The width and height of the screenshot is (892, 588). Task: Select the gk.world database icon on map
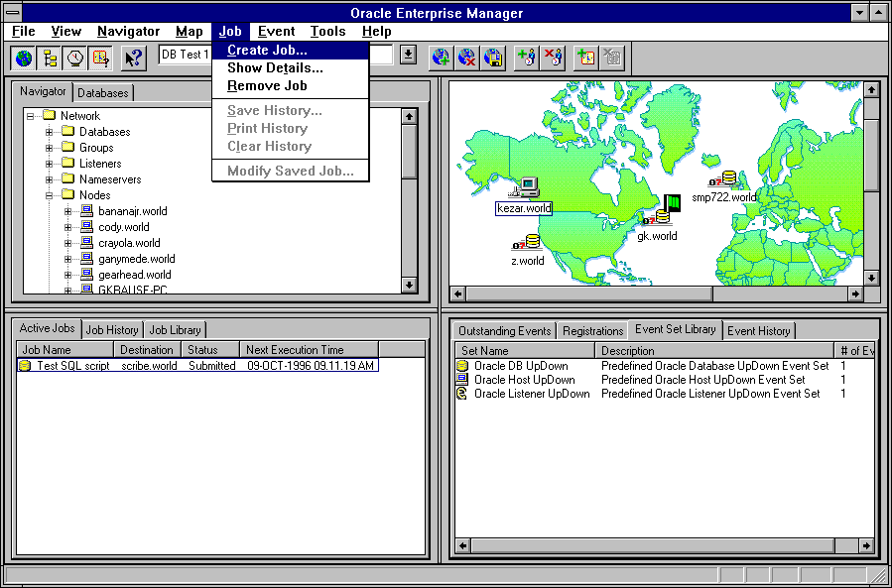pos(661,216)
